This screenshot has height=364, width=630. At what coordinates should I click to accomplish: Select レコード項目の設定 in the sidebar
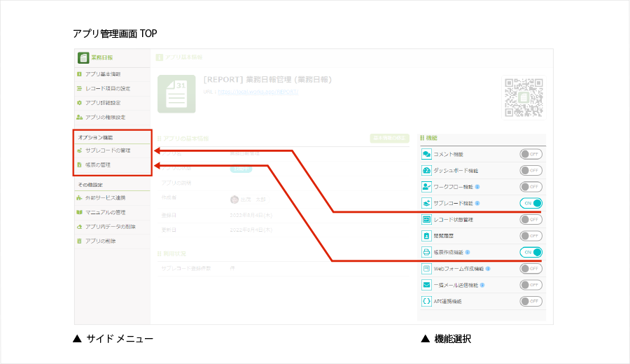(x=107, y=88)
